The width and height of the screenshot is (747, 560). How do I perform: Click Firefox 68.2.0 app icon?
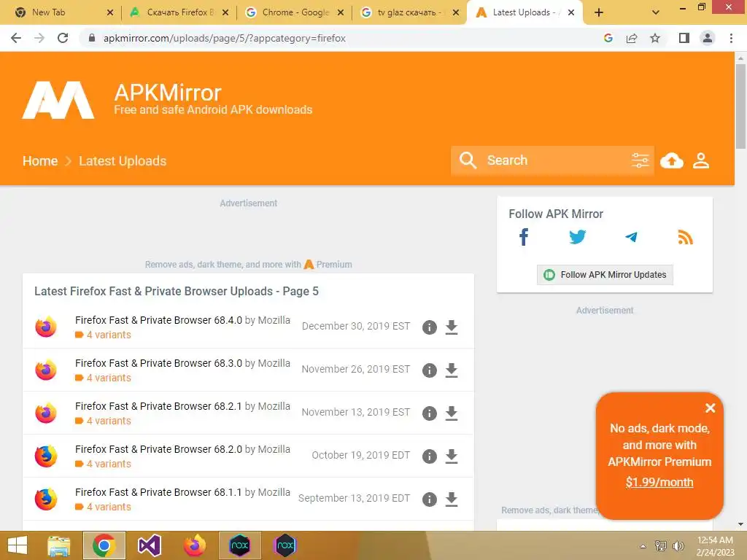point(46,456)
